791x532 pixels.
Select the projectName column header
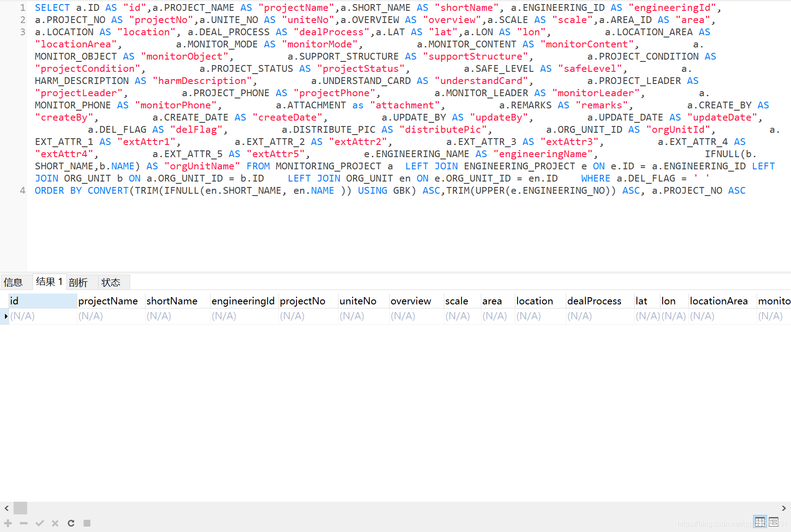click(x=108, y=301)
